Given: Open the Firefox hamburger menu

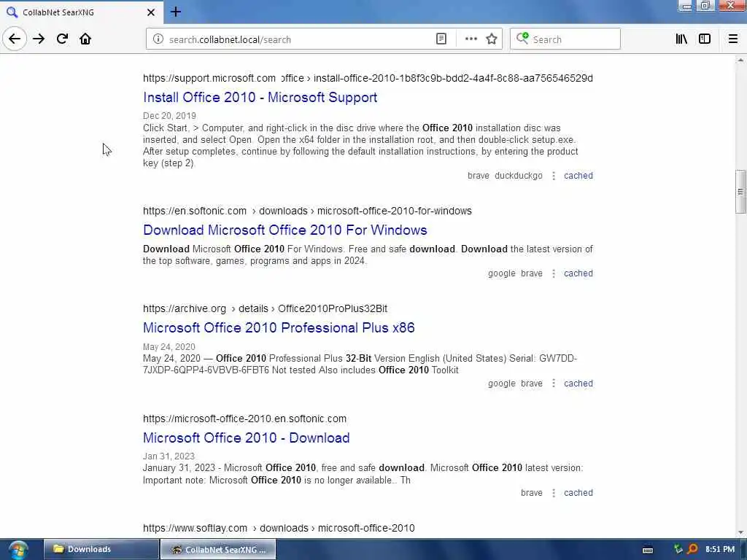Looking at the screenshot, I should (732, 39).
